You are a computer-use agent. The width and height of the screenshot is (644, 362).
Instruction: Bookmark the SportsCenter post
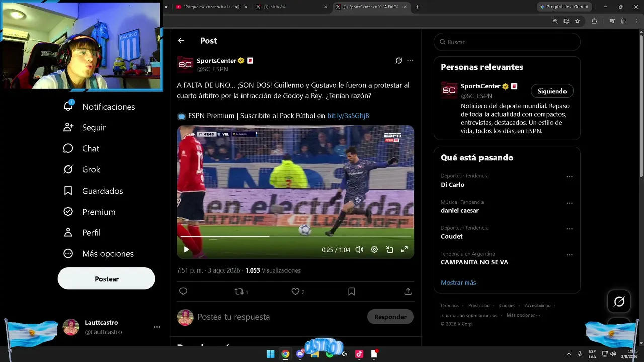[x=352, y=291]
